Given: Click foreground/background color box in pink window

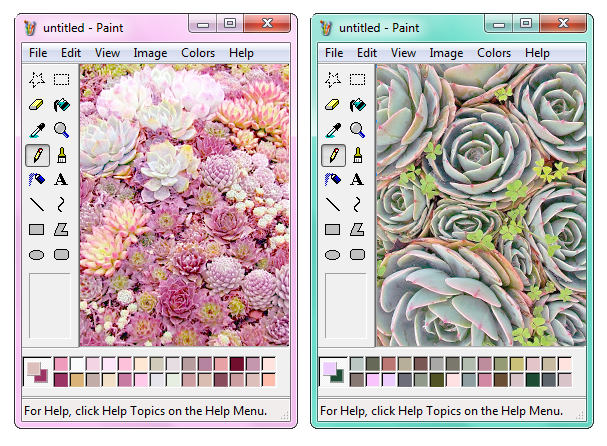Looking at the screenshot, I should 37,372.
